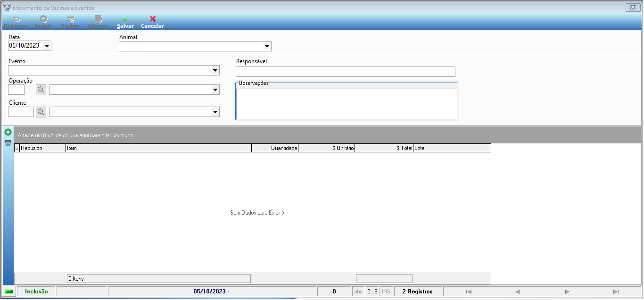Click the Responsável input field
The image size is (644, 300).
click(x=346, y=72)
